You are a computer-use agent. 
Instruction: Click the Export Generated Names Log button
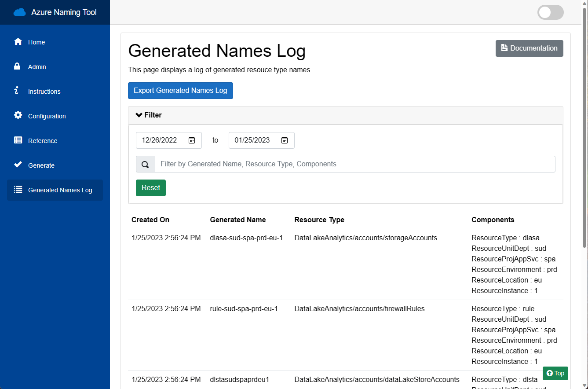[x=180, y=91]
